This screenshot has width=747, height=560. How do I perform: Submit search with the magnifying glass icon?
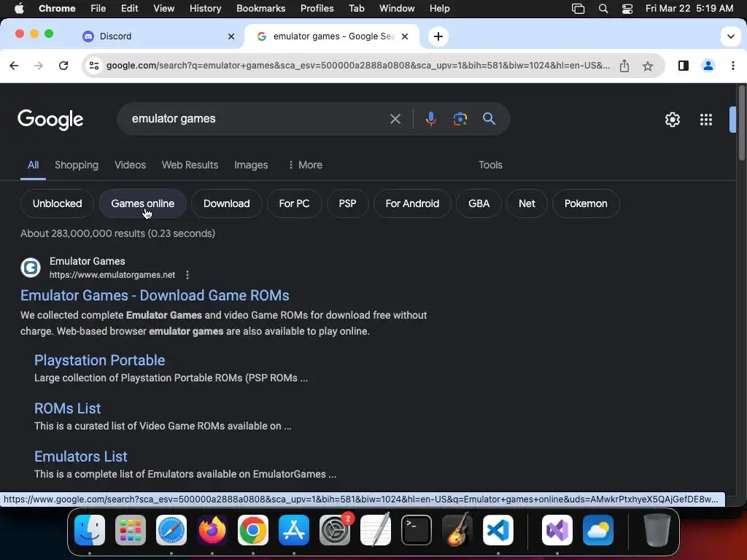489,119
